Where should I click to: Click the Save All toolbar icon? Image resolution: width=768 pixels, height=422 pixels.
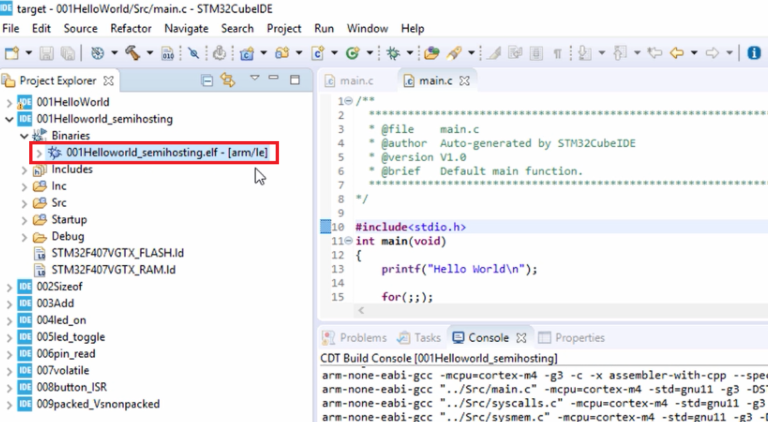tap(67, 53)
